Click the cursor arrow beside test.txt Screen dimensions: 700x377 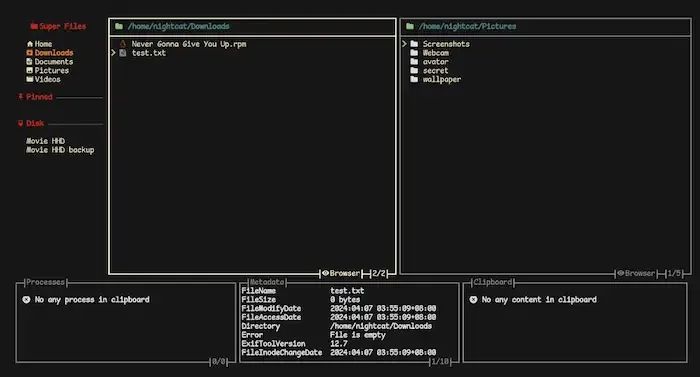[113, 53]
